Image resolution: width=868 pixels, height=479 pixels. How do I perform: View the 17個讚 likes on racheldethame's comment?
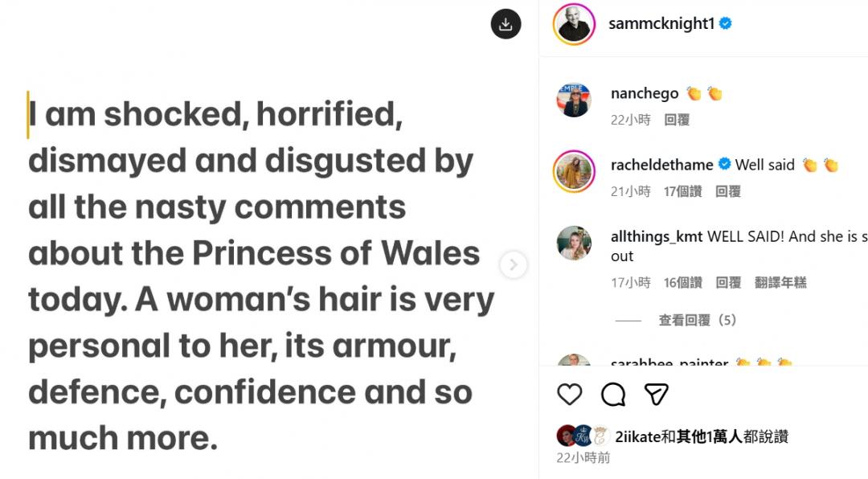[682, 191]
